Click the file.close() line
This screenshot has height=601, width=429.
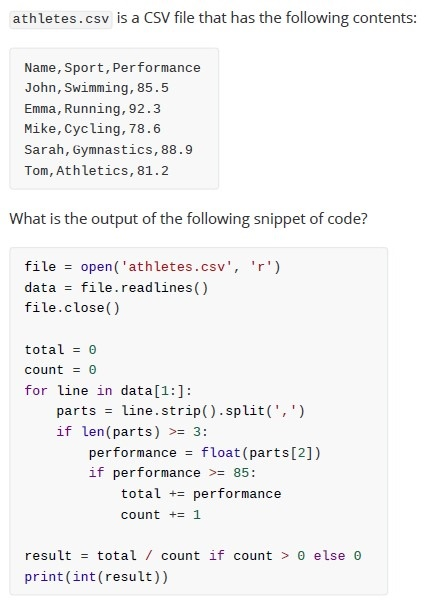click(x=72, y=308)
